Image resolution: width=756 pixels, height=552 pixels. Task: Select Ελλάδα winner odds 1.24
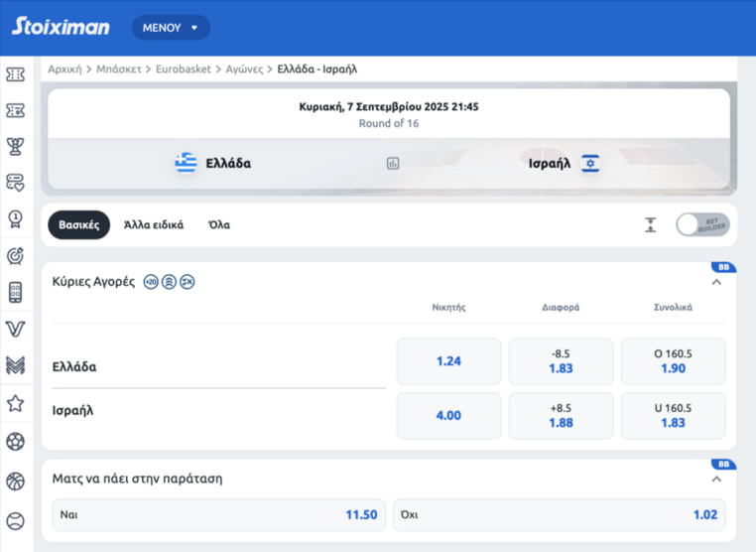[x=448, y=361]
